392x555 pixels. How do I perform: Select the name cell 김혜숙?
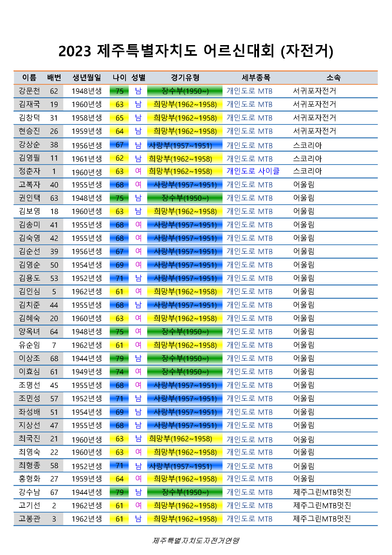29,318
